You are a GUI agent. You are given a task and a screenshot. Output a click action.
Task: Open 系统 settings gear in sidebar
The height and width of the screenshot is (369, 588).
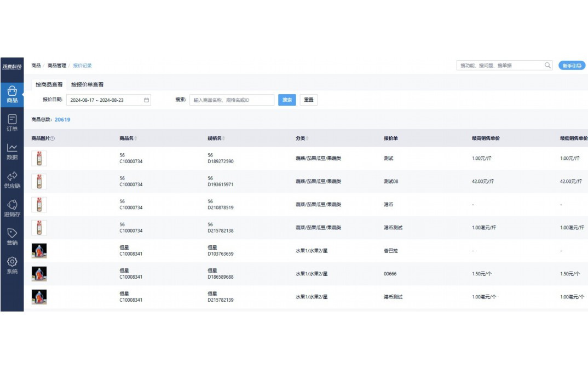[12, 265]
